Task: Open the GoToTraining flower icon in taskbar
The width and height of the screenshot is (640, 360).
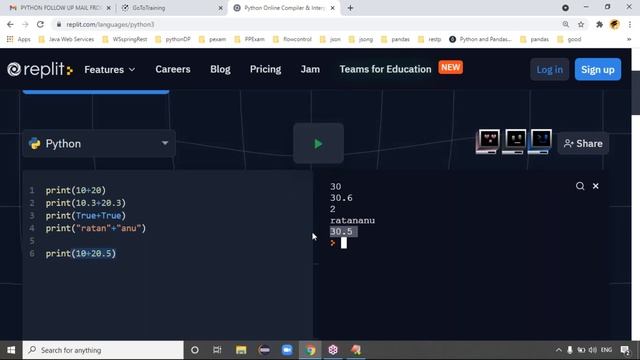Action: coord(333,350)
